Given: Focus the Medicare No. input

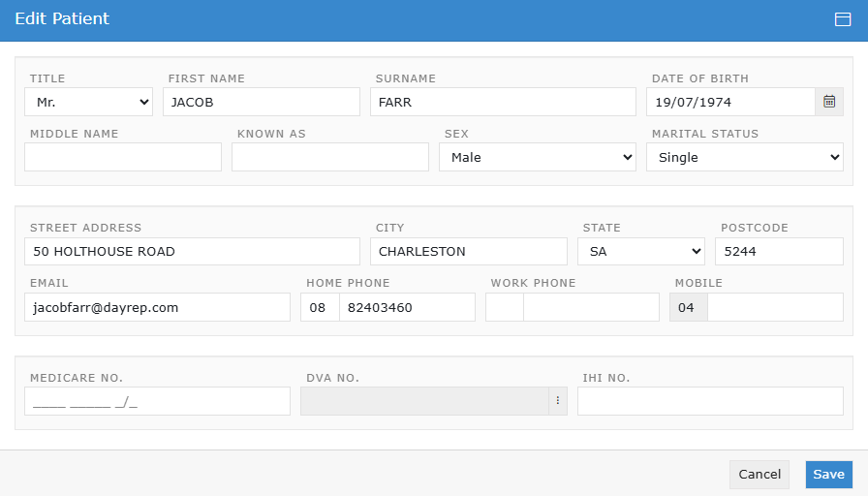Looking at the screenshot, I should 156,401.
